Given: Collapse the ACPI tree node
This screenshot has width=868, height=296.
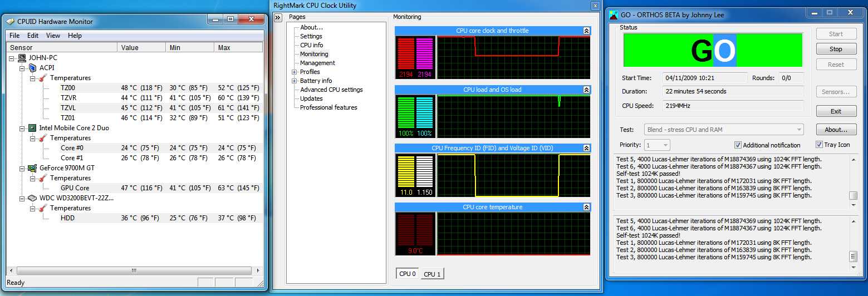Looking at the screenshot, I should [x=22, y=68].
